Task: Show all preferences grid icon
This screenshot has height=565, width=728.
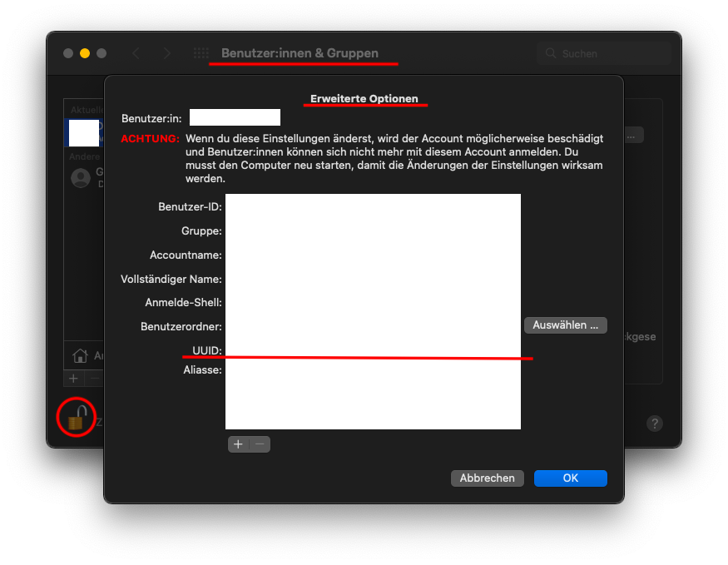Action: [201, 53]
